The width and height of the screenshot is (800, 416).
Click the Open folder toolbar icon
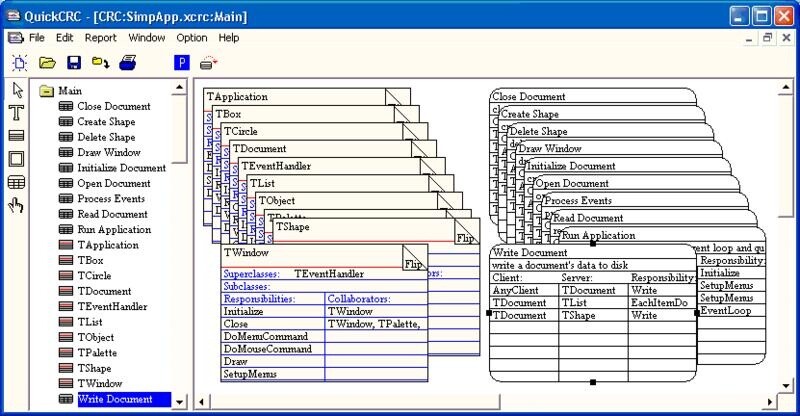[x=47, y=63]
